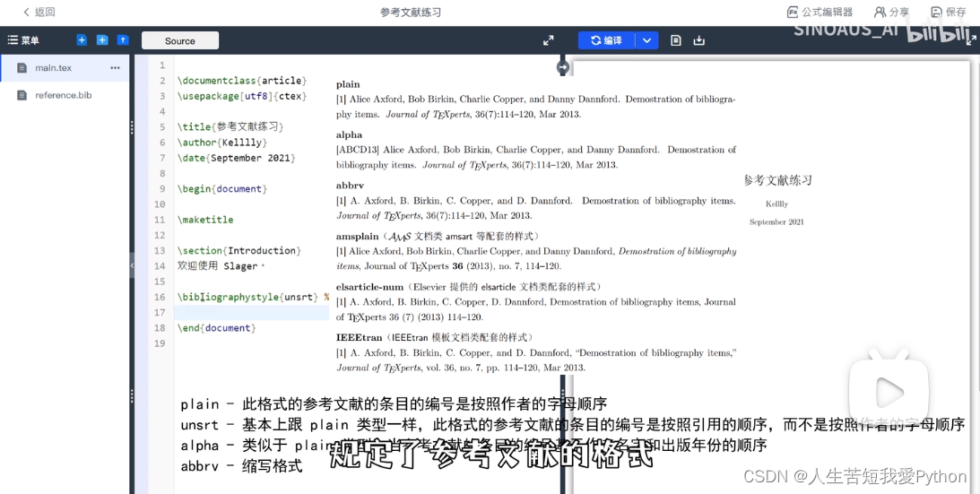Click the main.tex file icon

click(22, 67)
